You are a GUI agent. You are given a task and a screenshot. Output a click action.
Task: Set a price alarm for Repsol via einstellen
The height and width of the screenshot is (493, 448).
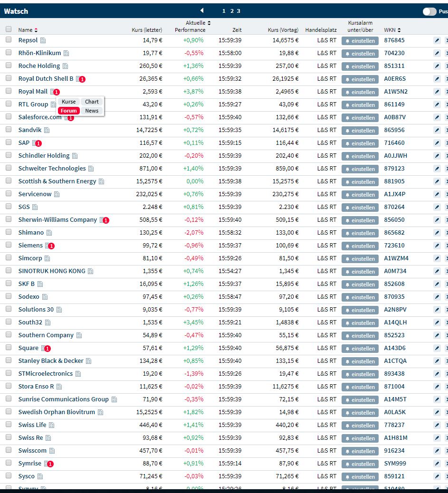pos(360,41)
